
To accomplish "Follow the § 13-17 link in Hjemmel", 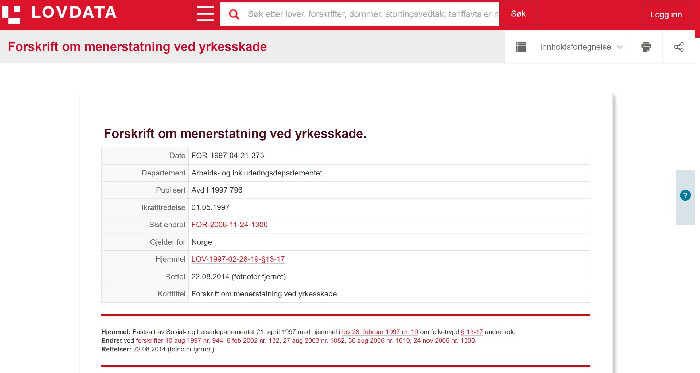I will (x=471, y=332).
